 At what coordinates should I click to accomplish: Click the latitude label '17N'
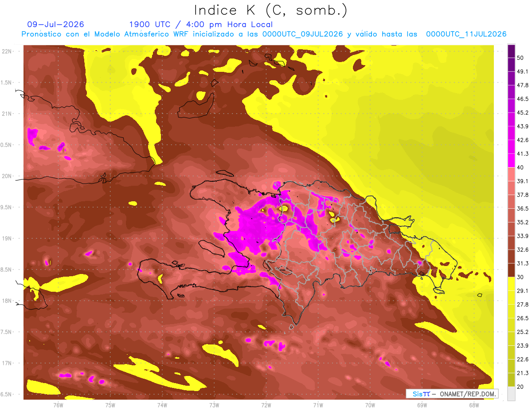click(x=7, y=363)
